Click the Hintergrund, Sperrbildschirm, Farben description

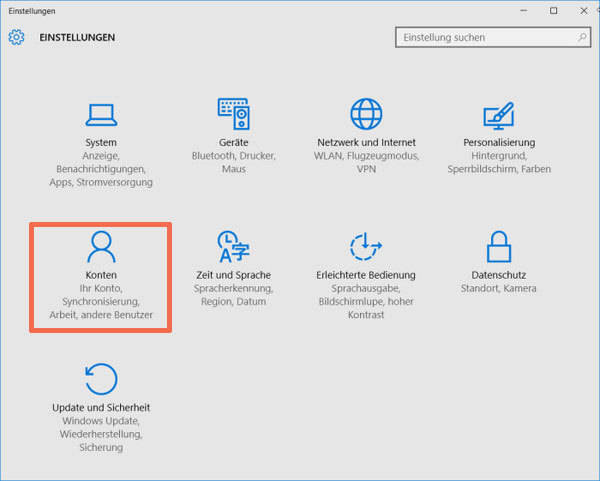(x=499, y=162)
